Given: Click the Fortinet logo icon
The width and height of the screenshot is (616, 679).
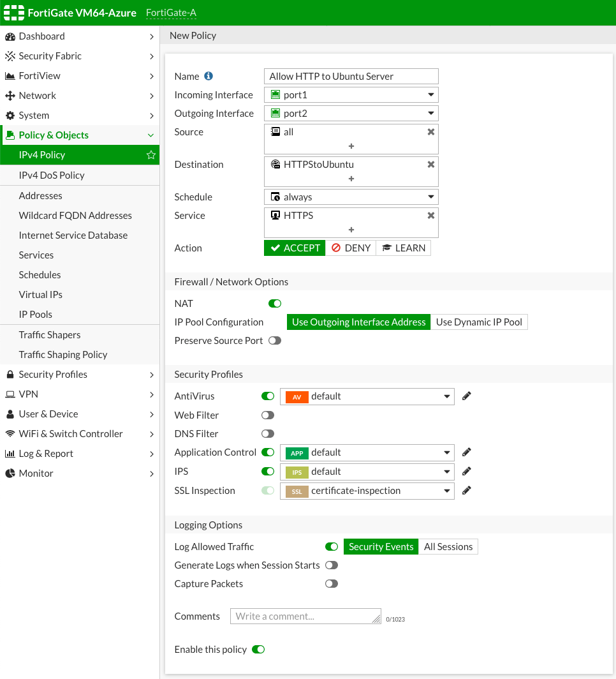Looking at the screenshot, I should [x=14, y=13].
